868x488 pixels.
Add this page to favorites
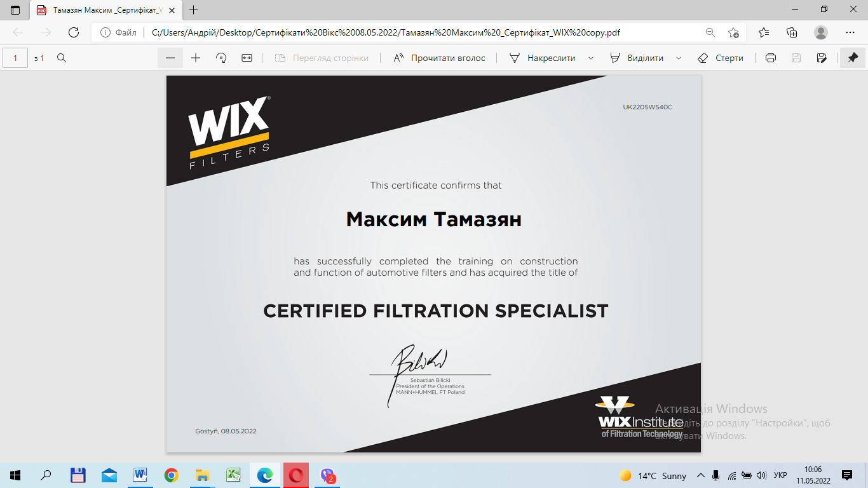[x=734, y=32]
